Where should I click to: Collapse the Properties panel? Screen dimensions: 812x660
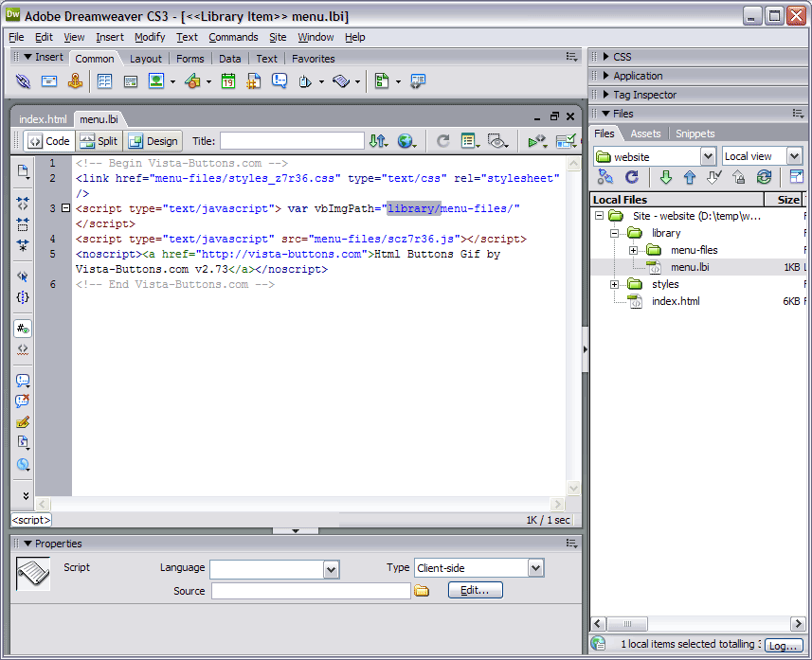click(x=28, y=544)
